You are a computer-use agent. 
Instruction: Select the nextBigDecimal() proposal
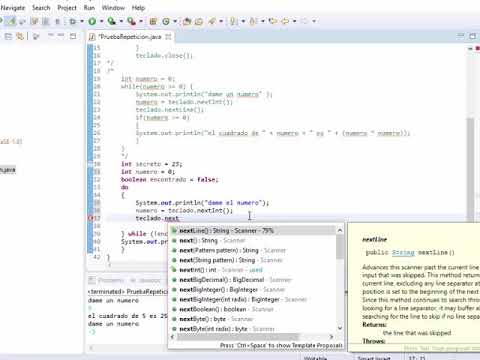252,280
